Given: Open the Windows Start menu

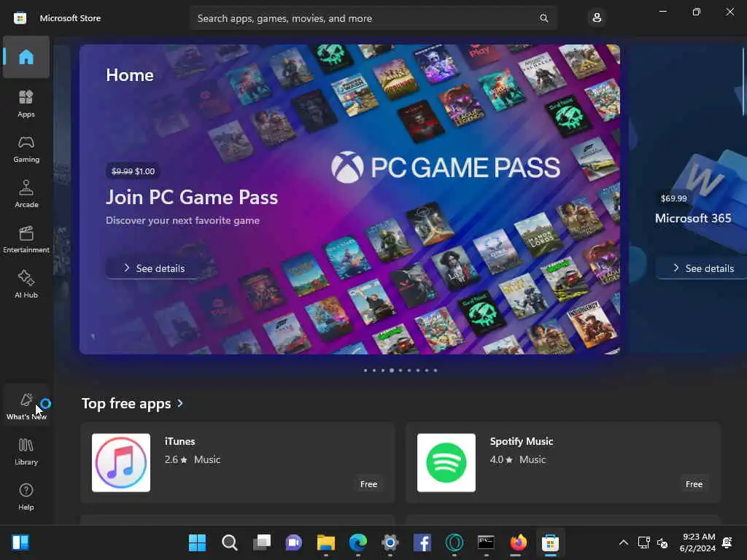Looking at the screenshot, I should [x=197, y=542].
